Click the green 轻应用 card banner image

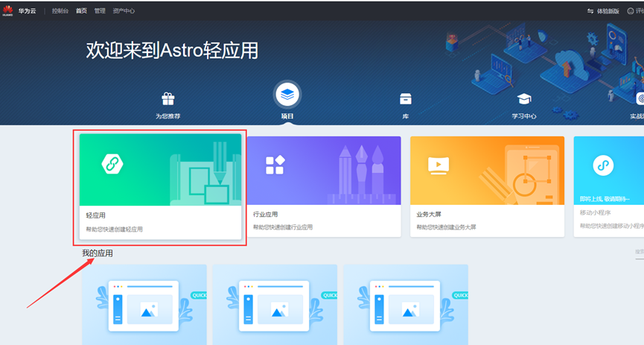pos(161,170)
